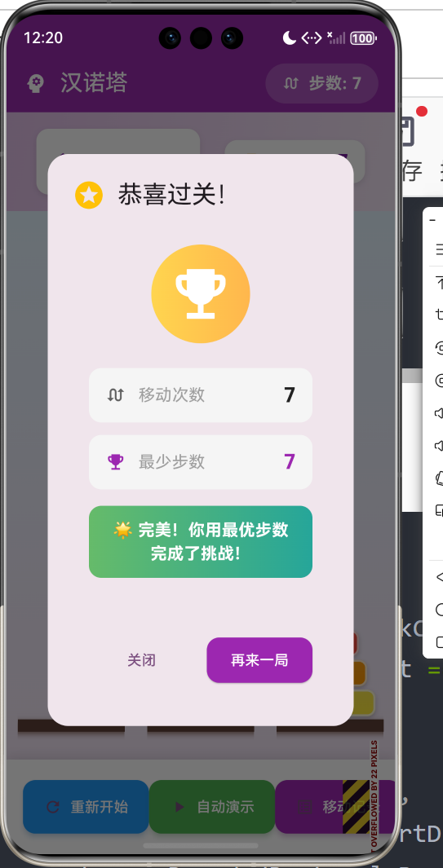Click the purple 移动记录 button
The width and height of the screenshot is (443, 868).
pyautogui.click(x=334, y=807)
